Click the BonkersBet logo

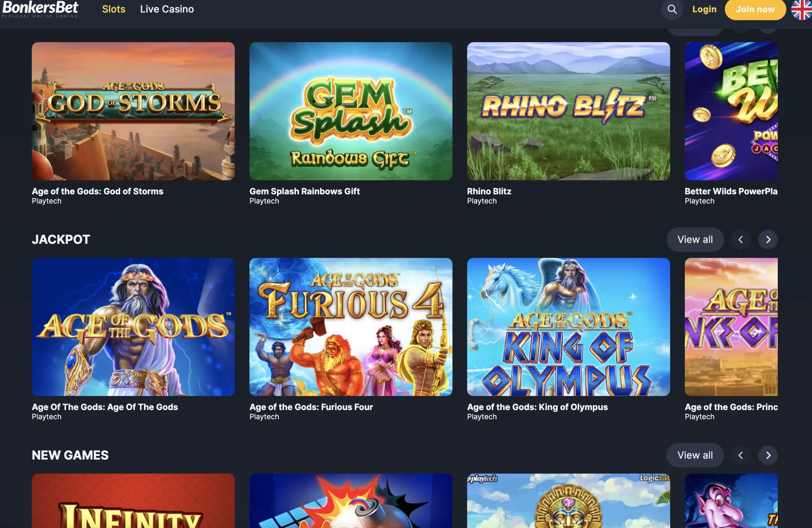click(40, 9)
